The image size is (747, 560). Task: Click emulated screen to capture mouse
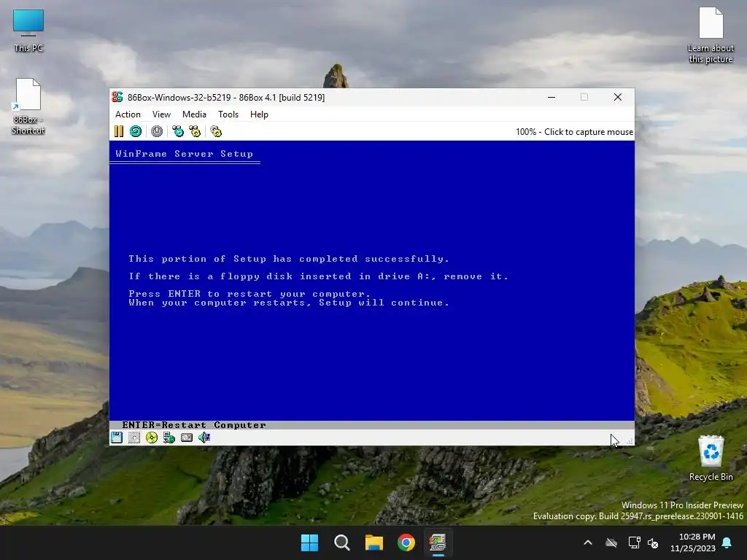point(371,285)
